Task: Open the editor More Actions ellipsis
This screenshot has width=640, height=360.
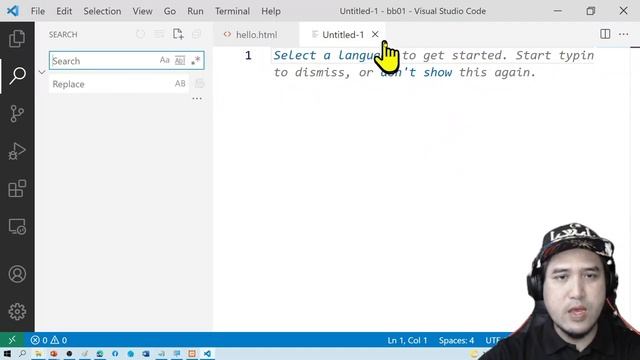Action: pos(623,34)
